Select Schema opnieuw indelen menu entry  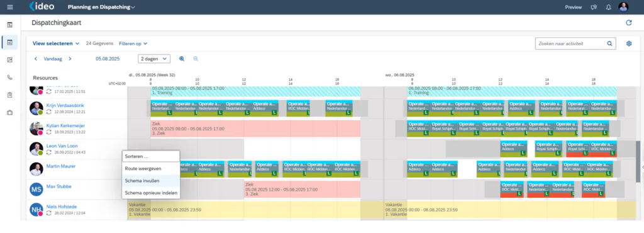tap(151, 192)
